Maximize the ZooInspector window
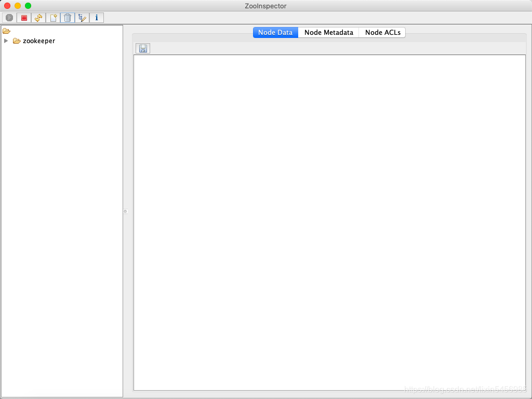 pyautogui.click(x=28, y=6)
